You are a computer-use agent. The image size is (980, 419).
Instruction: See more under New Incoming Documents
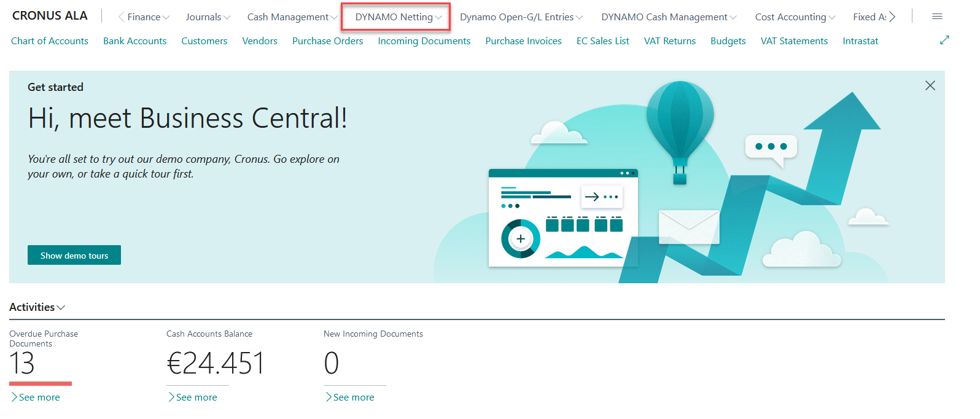point(353,397)
